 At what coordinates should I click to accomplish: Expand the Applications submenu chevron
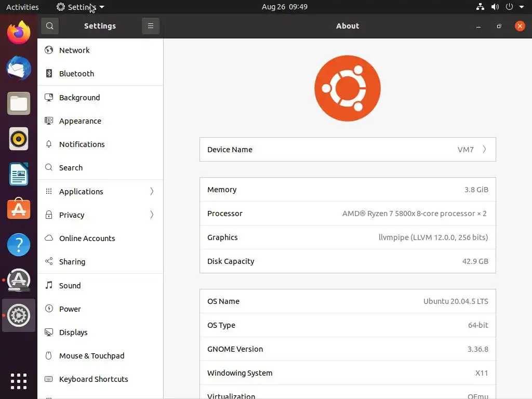[x=152, y=191]
